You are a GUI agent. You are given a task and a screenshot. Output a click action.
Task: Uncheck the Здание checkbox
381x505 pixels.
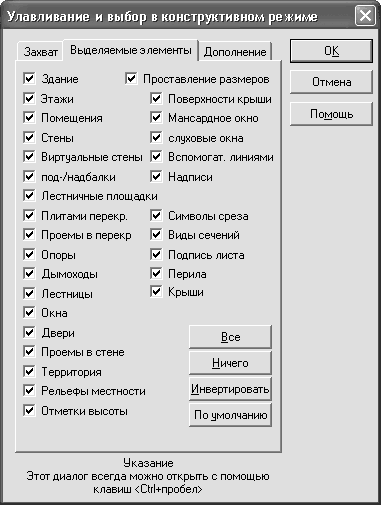point(29,79)
